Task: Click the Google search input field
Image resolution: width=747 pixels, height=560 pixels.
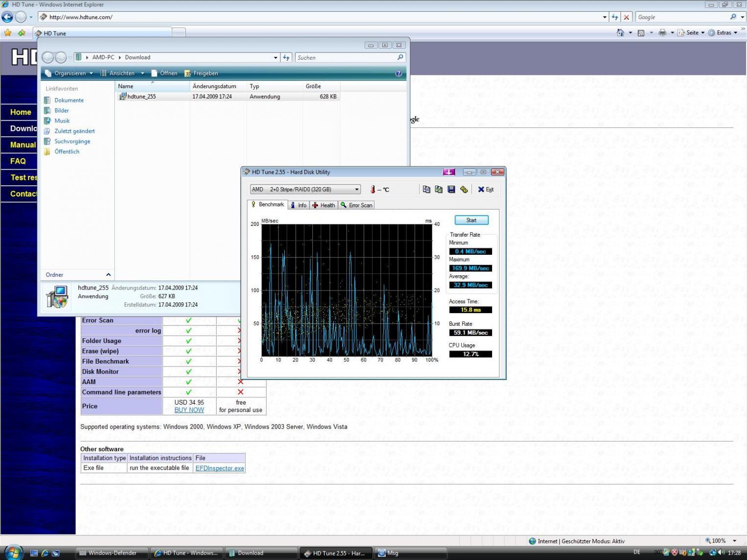Action: [681, 17]
